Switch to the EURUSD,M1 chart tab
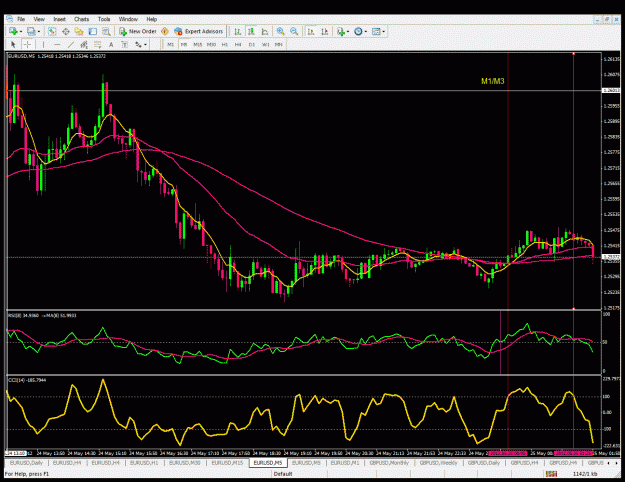 pos(345,463)
